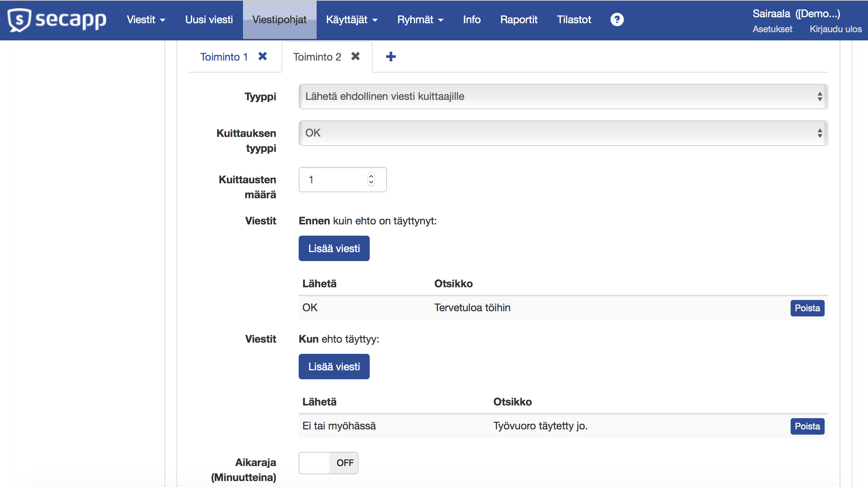The image size is (868, 487).
Task: Click Lisää viesti under Kun ehto täyttyy
Action: pos(334,367)
